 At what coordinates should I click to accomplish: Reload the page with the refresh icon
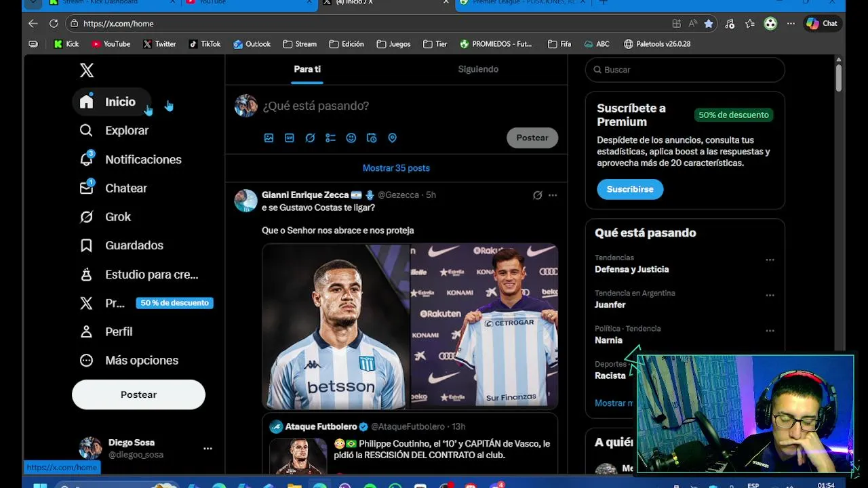pyautogui.click(x=54, y=23)
